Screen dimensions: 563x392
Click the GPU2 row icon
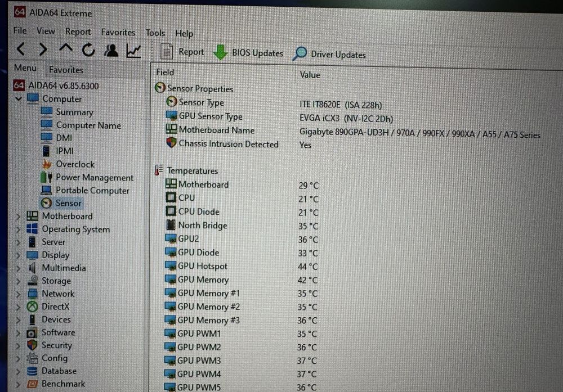coord(171,238)
